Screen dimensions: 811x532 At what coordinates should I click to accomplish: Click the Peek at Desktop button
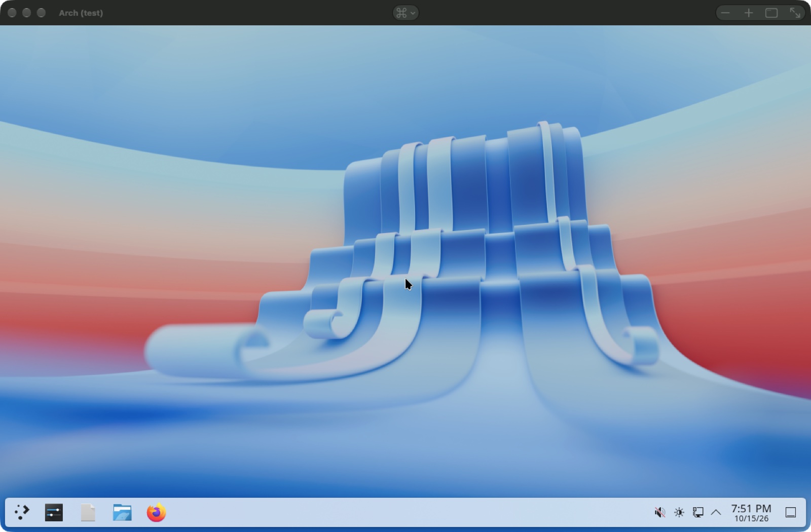pos(791,512)
